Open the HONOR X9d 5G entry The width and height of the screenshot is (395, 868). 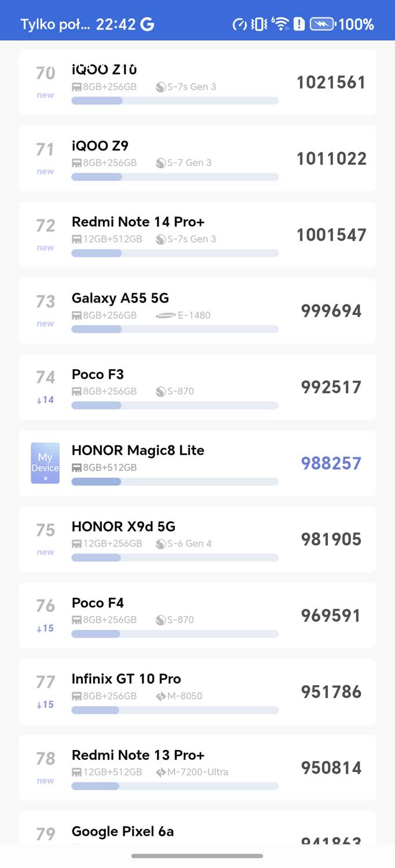point(197,539)
